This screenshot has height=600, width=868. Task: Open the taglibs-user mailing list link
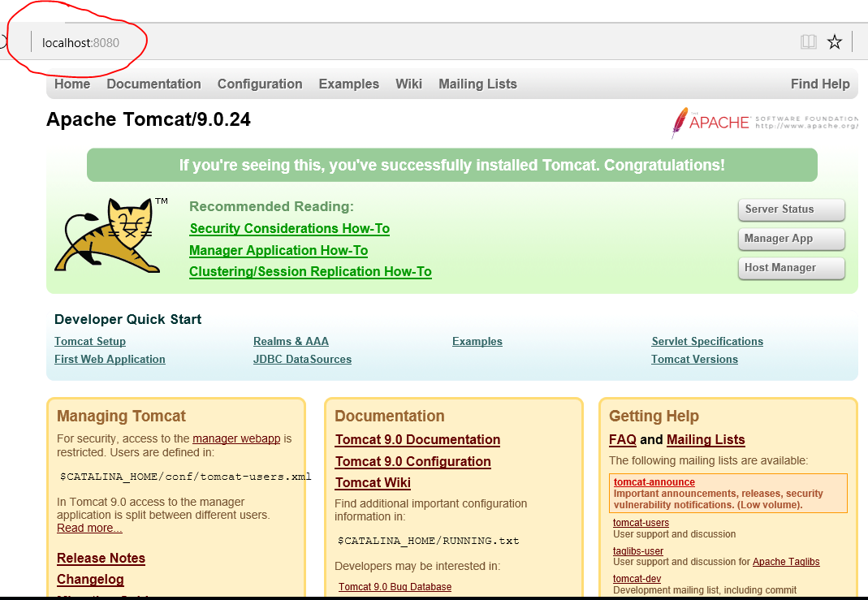[638, 550]
